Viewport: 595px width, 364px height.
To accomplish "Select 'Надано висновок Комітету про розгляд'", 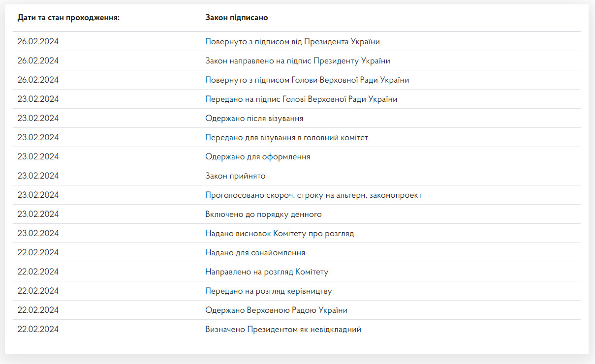I will pos(279,234).
